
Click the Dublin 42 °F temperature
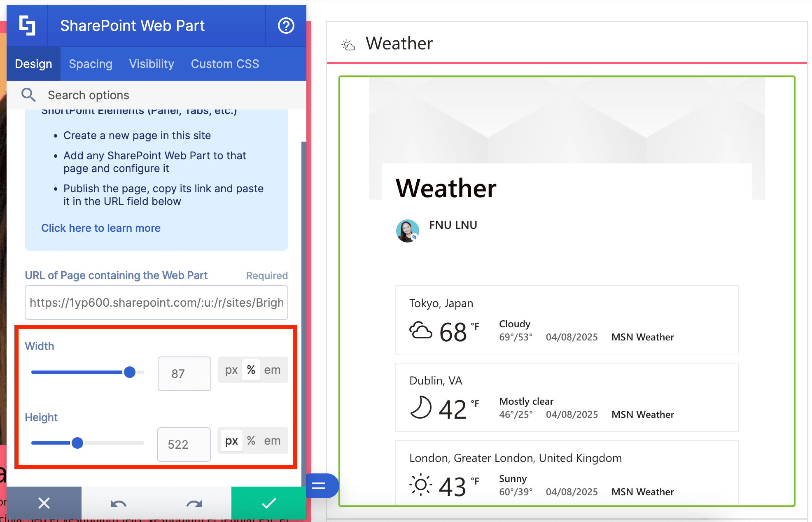[459, 409]
